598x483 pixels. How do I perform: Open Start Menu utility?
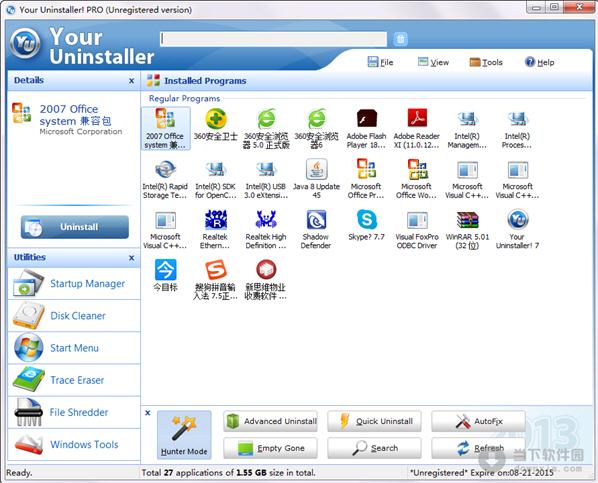pyautogui.click(x=74, y=348)
